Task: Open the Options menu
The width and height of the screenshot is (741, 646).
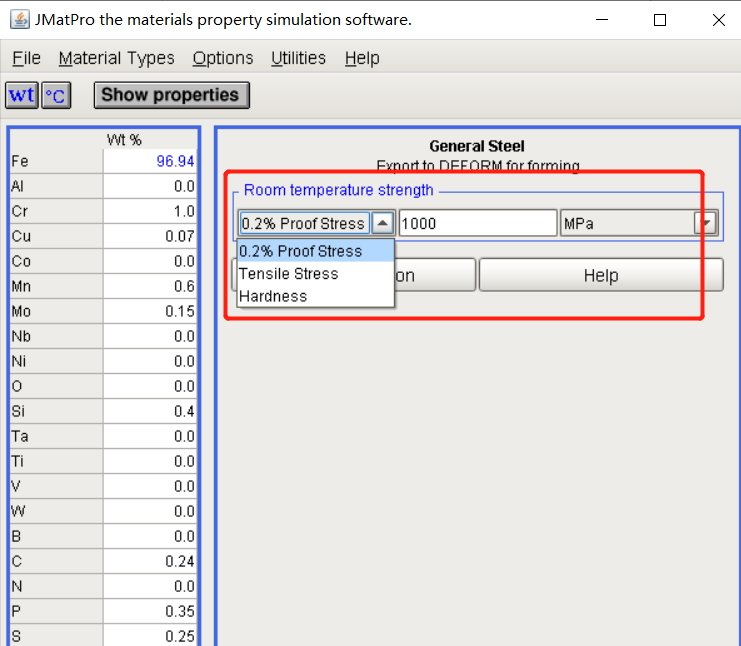Action: [222, 58]
